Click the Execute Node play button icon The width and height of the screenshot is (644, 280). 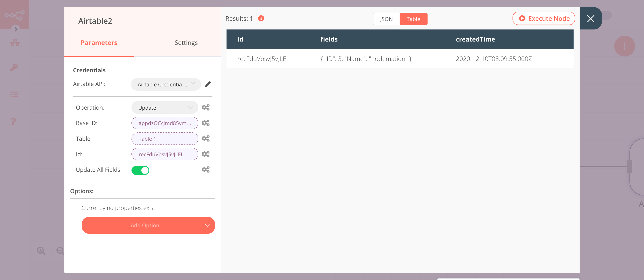(522, 18)
